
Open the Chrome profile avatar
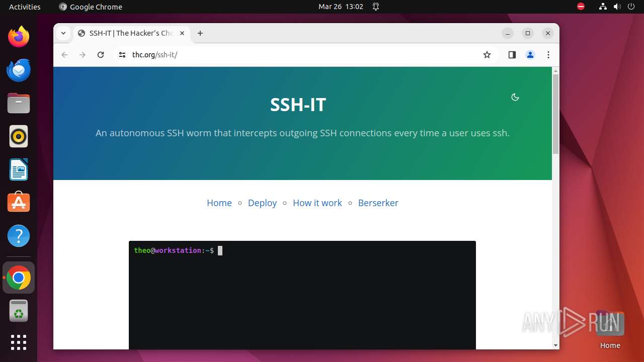530,55
